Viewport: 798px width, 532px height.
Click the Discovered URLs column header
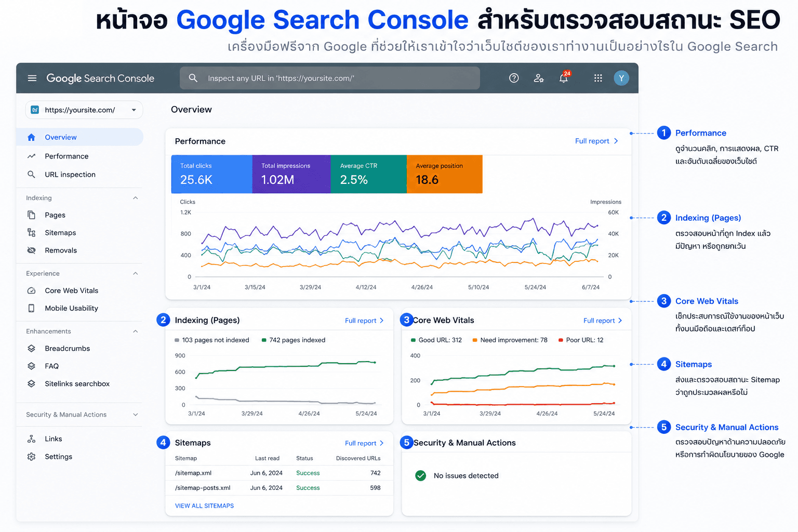pyautogui.click(x=358, y=458)
